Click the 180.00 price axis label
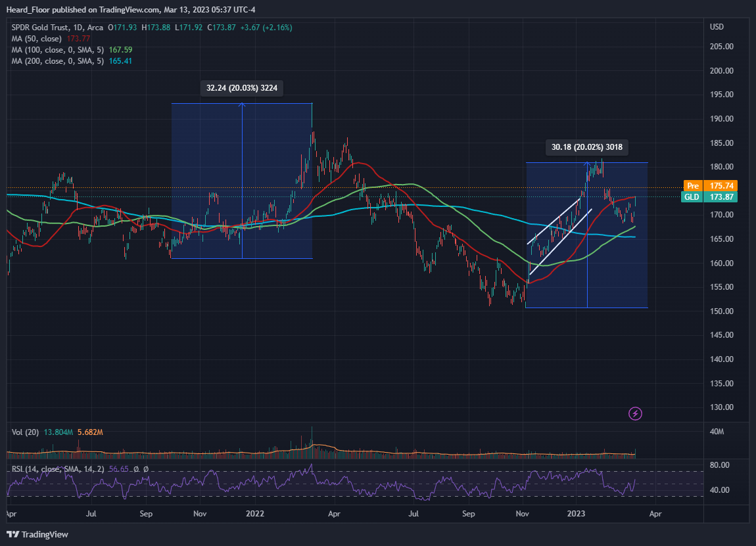The width and height of the screenshot is (756, 546). click(721, 167)
